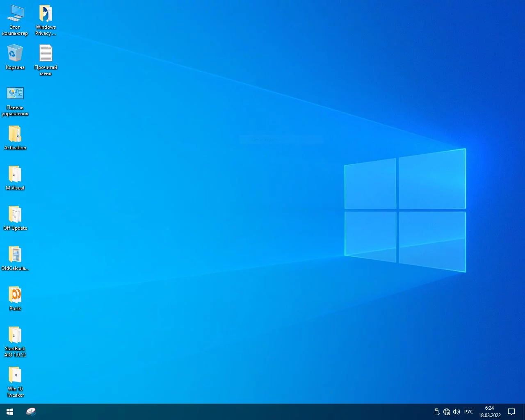This screenshot has height=420, width=525.
Task: Click the USB safely remove tray icon
Action: coord(437,412)
